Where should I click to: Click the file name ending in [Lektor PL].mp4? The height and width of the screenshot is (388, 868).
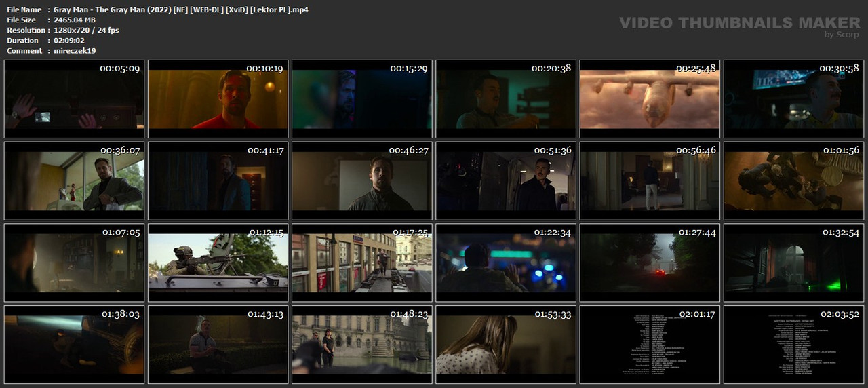tap(181, 10)
